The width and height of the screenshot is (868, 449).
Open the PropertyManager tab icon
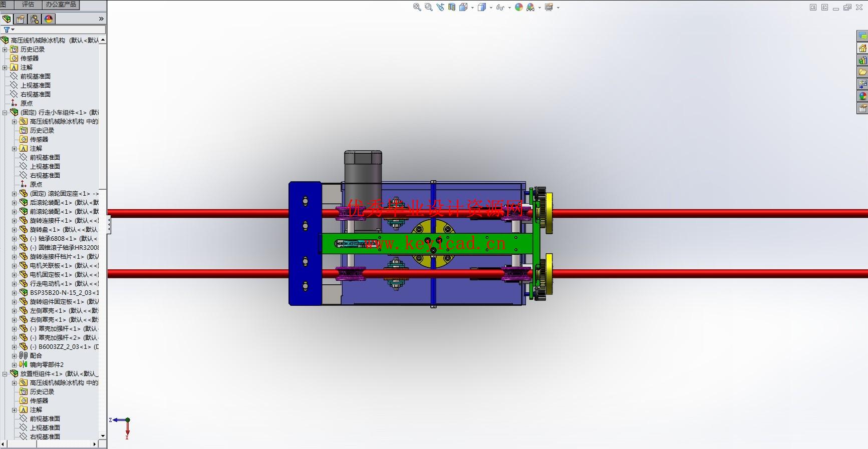(21, 19)
